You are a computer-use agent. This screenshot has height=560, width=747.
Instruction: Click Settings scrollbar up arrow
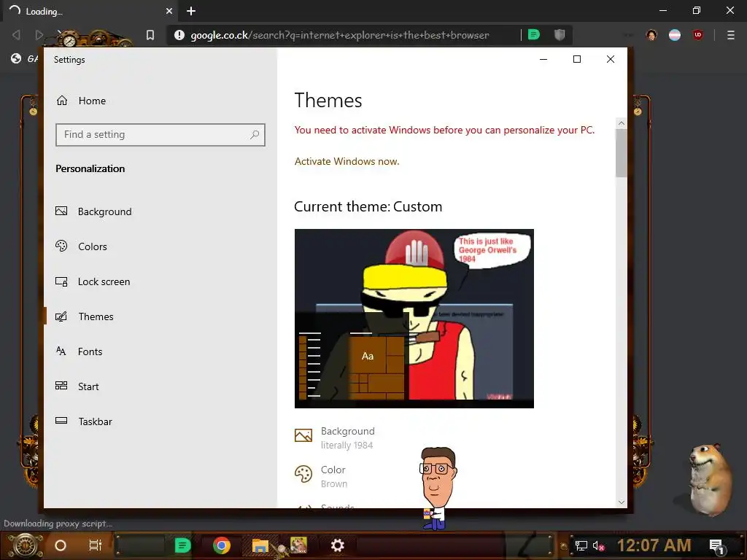click(x=622, y=122)
